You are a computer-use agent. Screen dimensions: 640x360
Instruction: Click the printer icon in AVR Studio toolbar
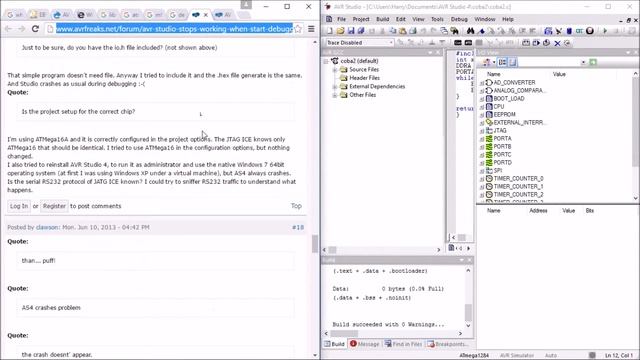(413, 31)
